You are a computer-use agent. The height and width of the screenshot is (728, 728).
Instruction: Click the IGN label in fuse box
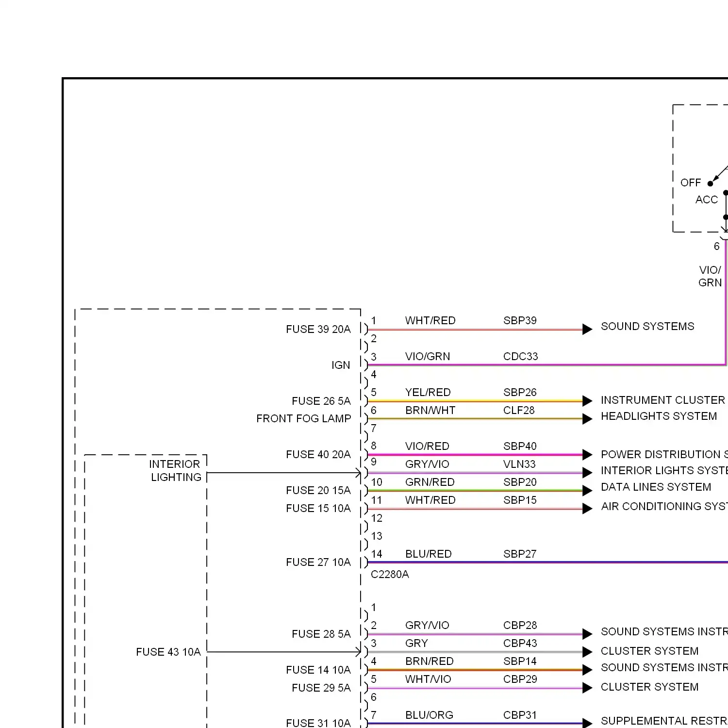tap(341, 365)
